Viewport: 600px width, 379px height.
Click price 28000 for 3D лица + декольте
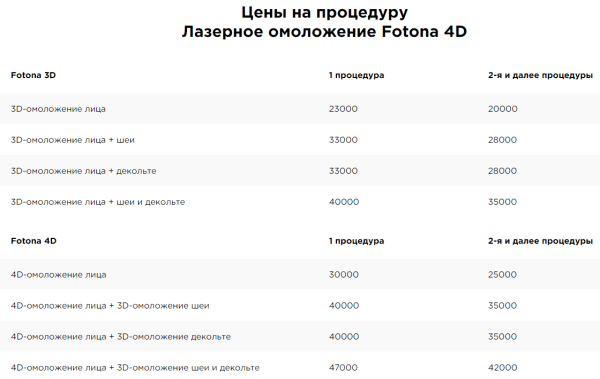[502, 171]
